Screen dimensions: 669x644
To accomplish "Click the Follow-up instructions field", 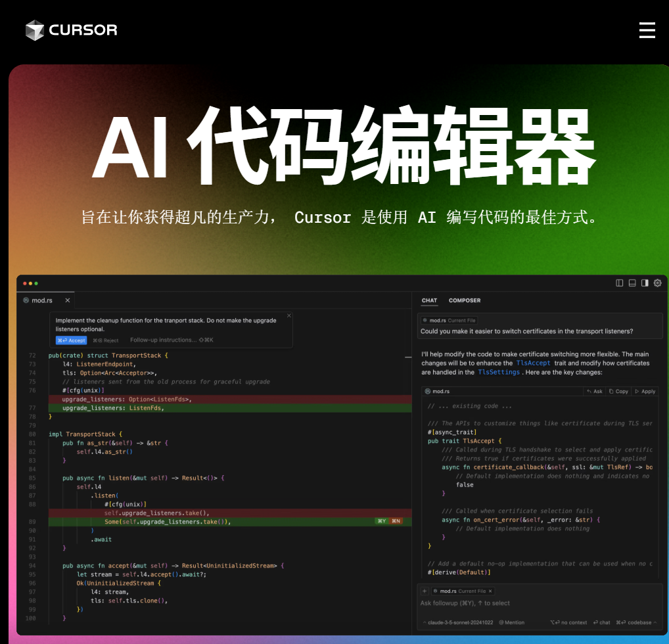I will click(172, 340).
